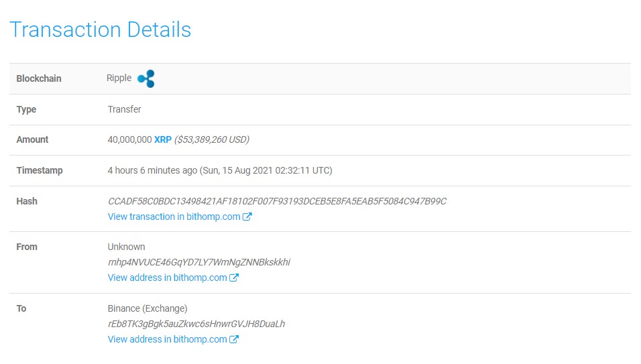Image resolution: width=641 pixels, height=364 pixels.
Task: Open sender's View address in bithomp.com link
Action: (167, 278)
